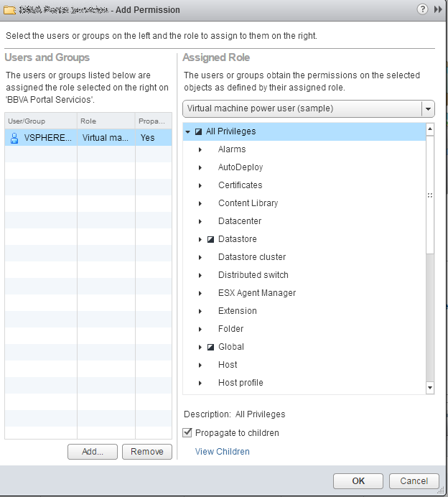Expand the Host profile privilege node

[200, 383]
